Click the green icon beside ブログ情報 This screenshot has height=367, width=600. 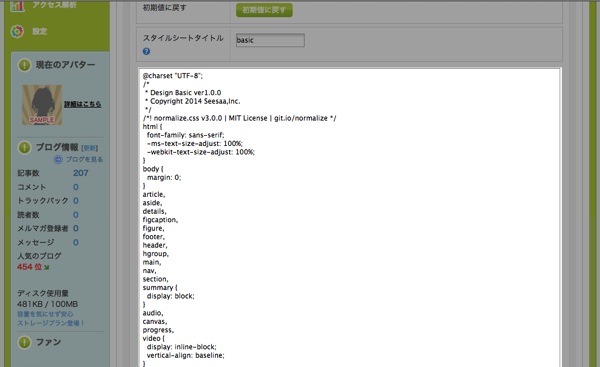point(24,147)
